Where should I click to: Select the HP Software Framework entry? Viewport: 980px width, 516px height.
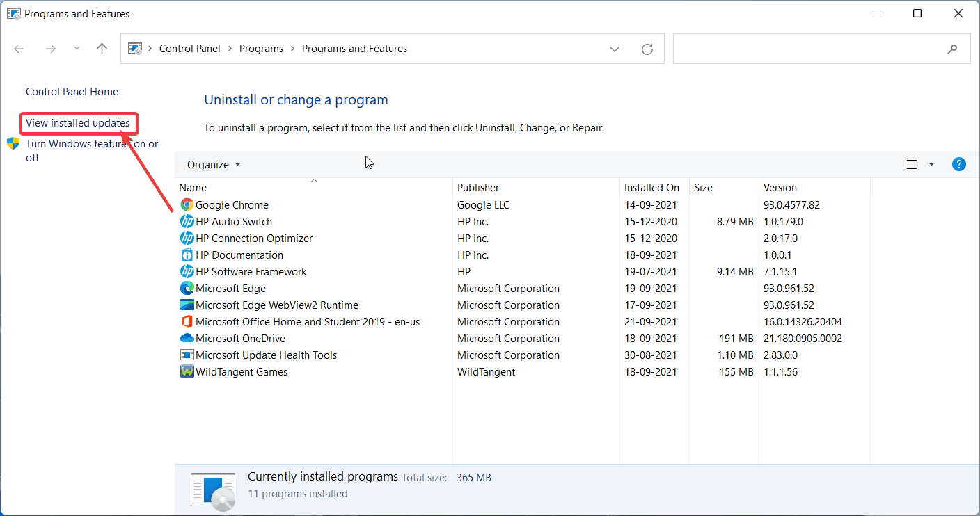251,271
